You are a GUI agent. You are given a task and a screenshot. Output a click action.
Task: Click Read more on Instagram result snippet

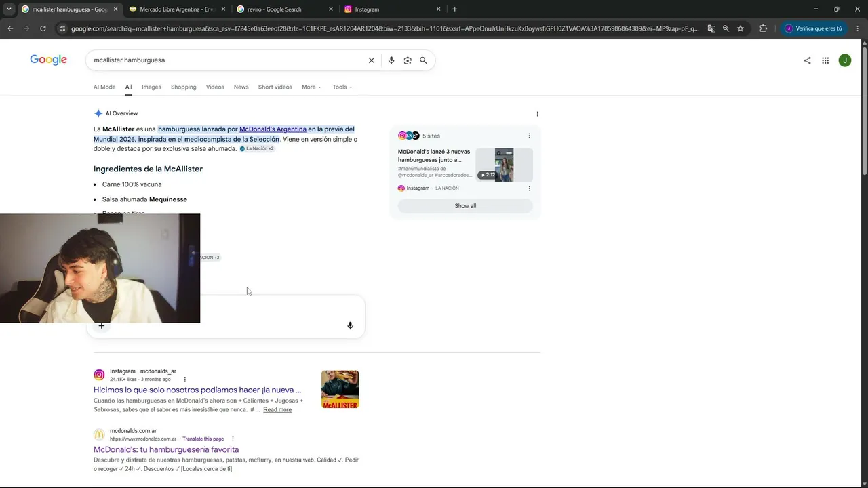point(277,410)
